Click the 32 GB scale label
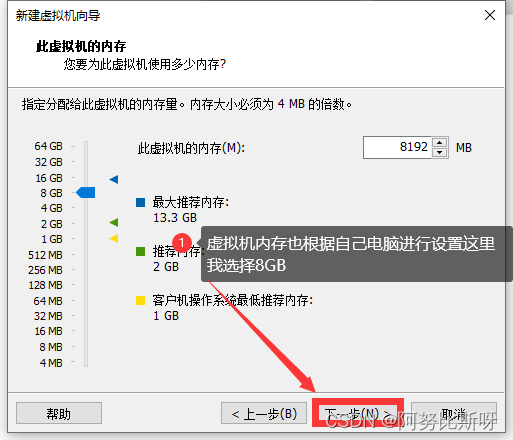This screenshot has width=513, height=440. coord(48,162)
